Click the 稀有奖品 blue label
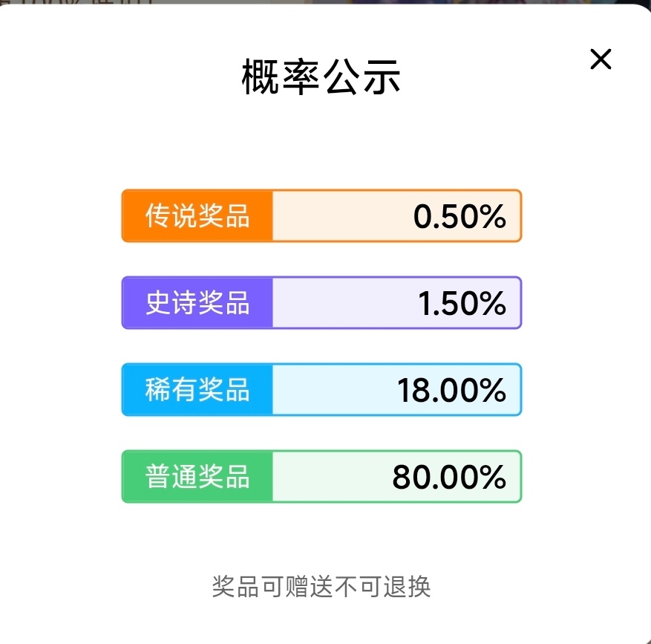 197,389
